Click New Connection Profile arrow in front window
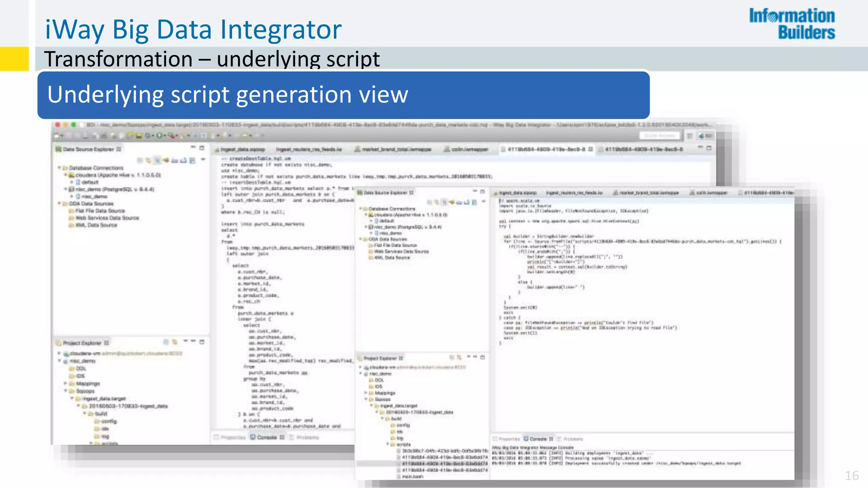 point(451,202)
